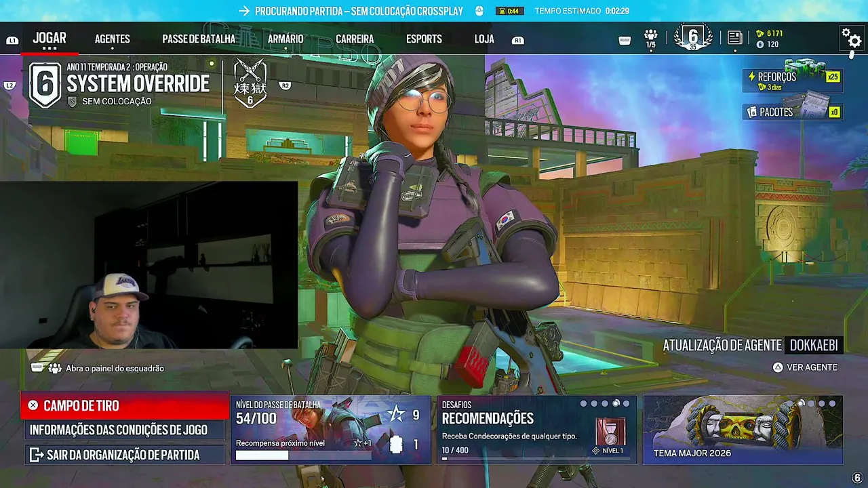Open the squad icon showing 1/5

651,38
